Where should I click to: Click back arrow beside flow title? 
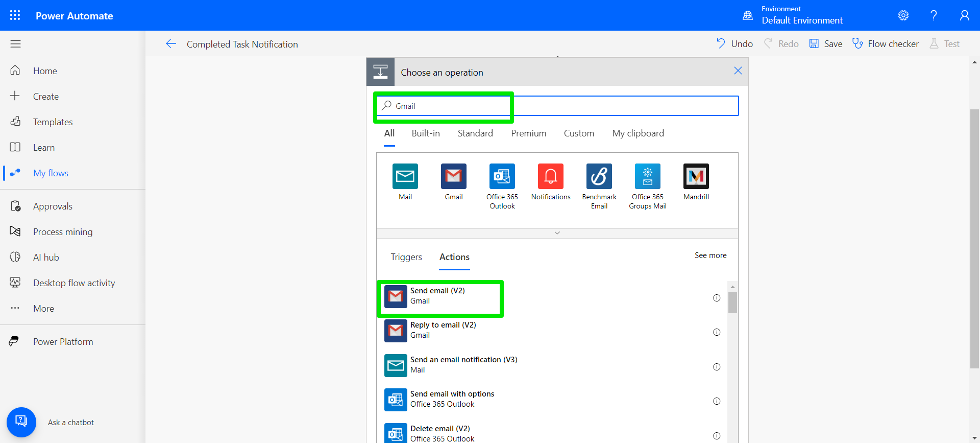point(171,44)
